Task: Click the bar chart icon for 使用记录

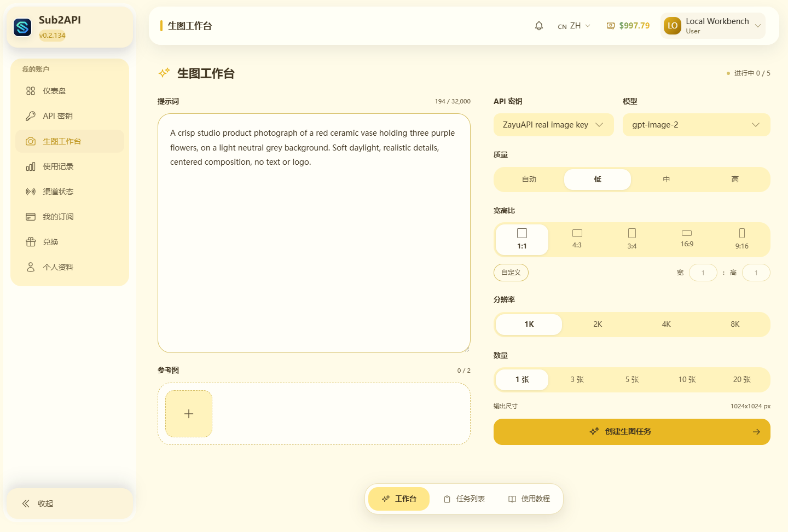Action: coord(31,166)
